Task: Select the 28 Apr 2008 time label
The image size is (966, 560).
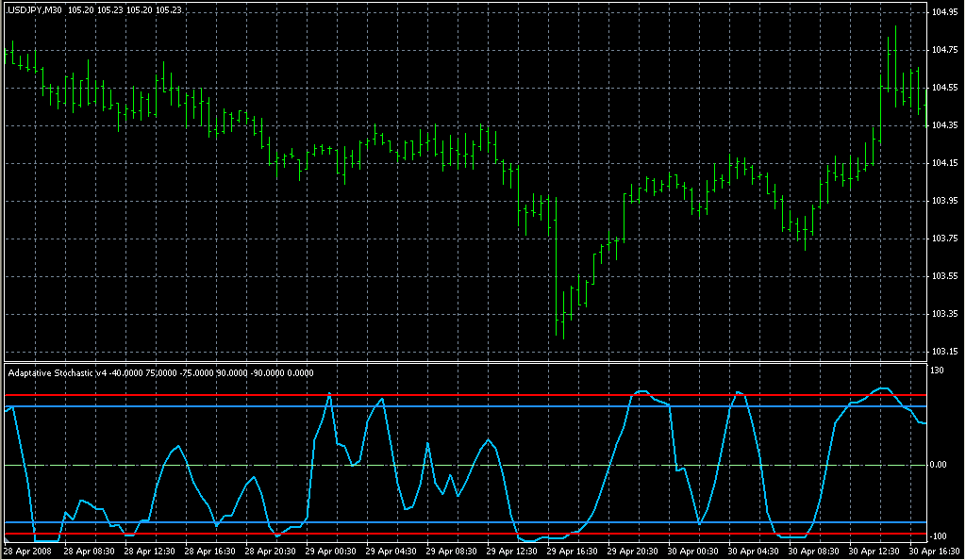Action: [25, 551]
